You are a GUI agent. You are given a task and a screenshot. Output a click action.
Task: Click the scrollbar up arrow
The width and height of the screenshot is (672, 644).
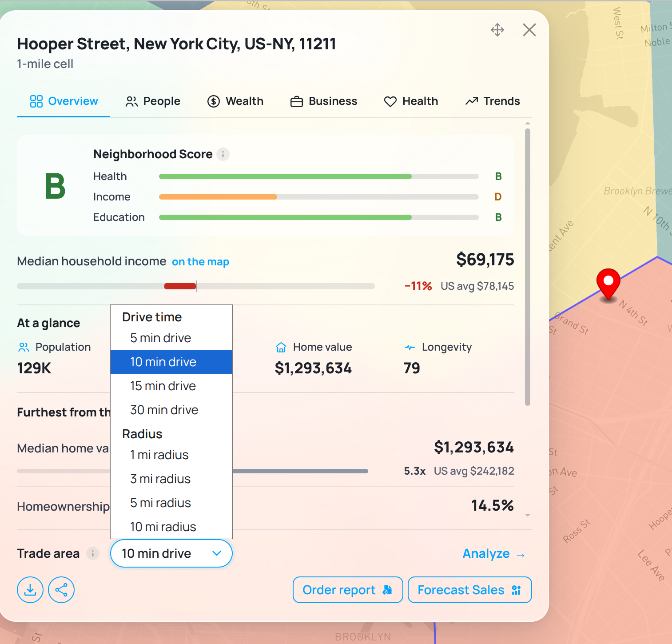(528, 123)
